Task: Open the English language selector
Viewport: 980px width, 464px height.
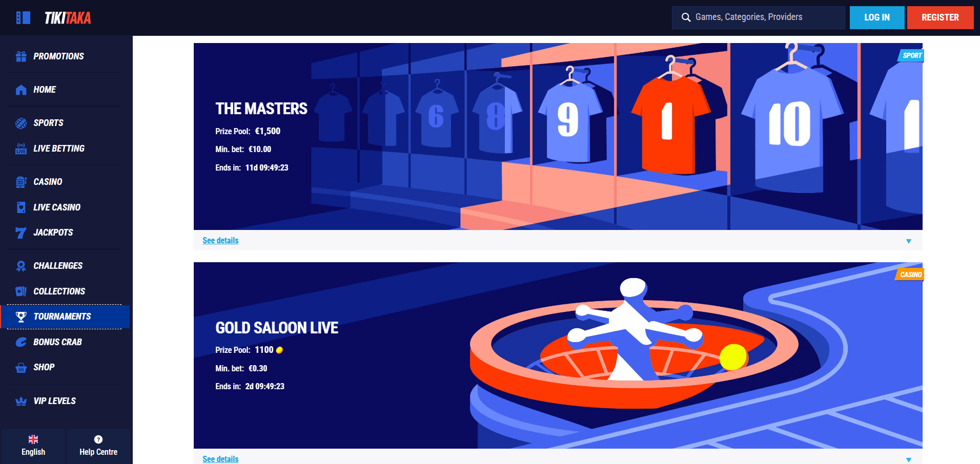Action: [x=33, y=446]
